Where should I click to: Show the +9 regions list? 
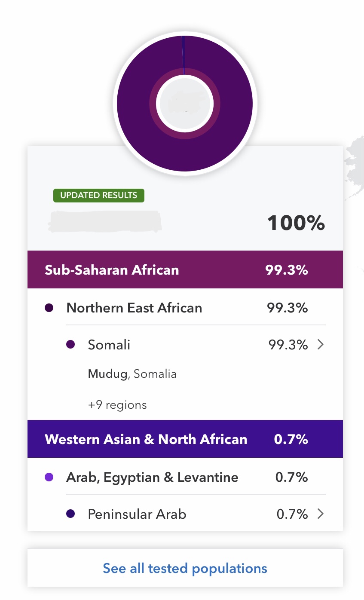pos(117,405)
